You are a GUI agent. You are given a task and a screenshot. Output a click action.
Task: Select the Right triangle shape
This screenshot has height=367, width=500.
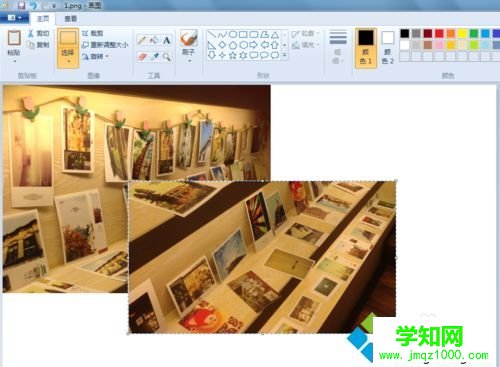[212, 45]
